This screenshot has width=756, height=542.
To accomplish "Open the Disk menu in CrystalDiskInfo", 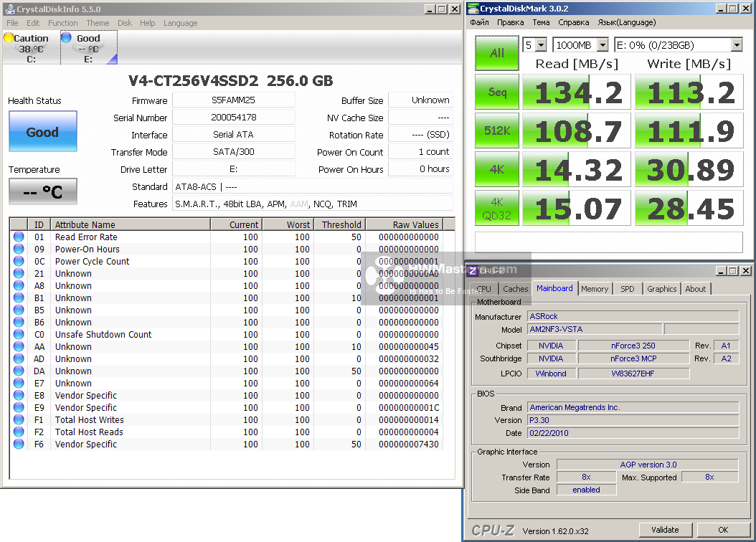I will coord(124,23).
